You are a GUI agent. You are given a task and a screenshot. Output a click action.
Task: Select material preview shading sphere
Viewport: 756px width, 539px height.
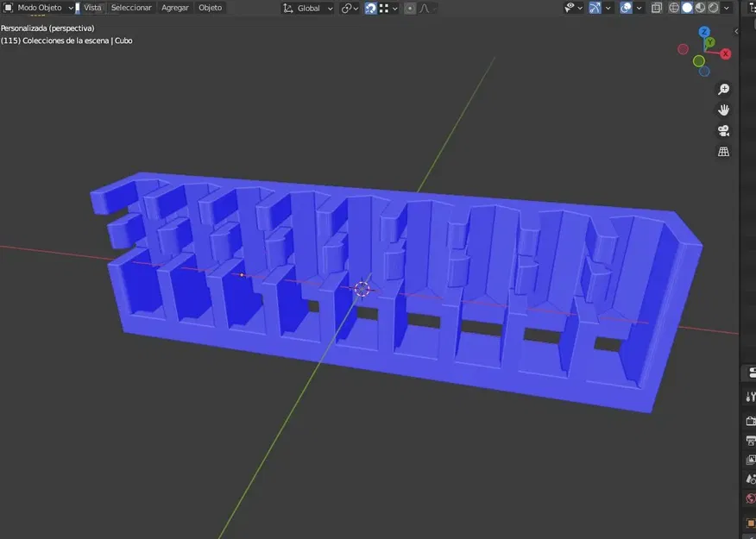tap(700, 8)
